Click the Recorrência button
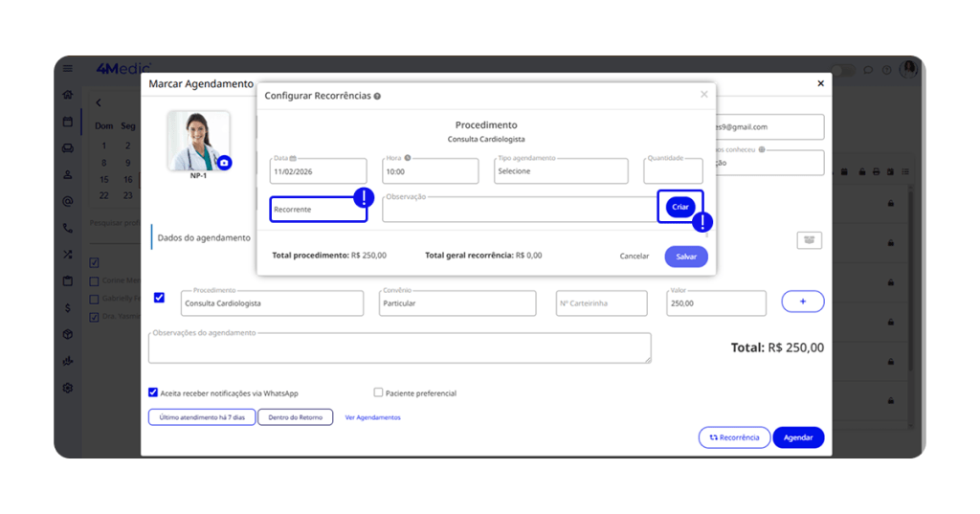The height and width of the screenshot is (514, 980). [x=734, y=437]
